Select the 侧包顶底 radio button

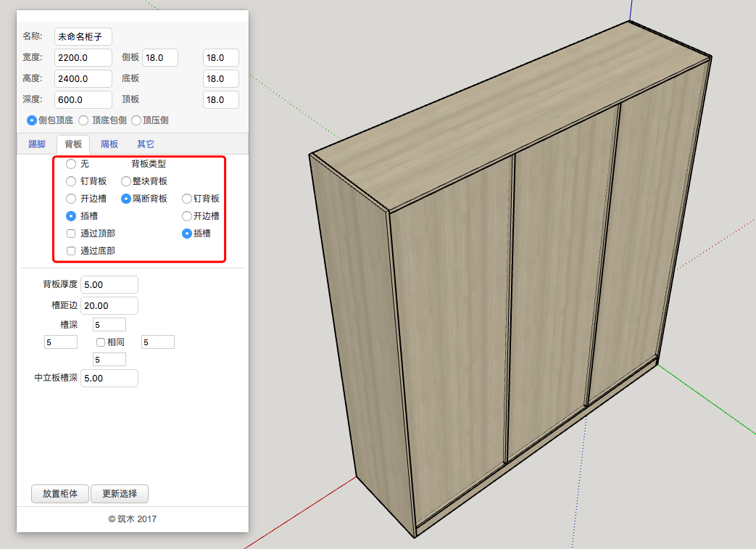[x=32, y=120]
